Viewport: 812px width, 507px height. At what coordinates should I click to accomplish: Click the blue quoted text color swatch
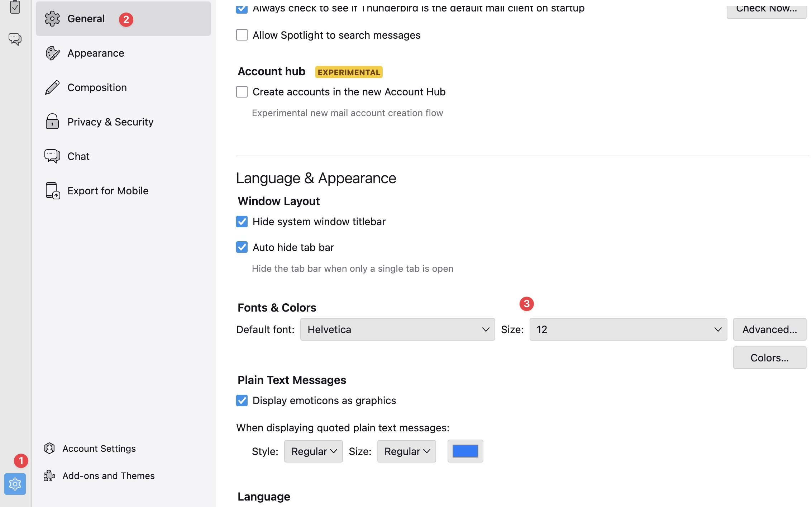(465, 451)
